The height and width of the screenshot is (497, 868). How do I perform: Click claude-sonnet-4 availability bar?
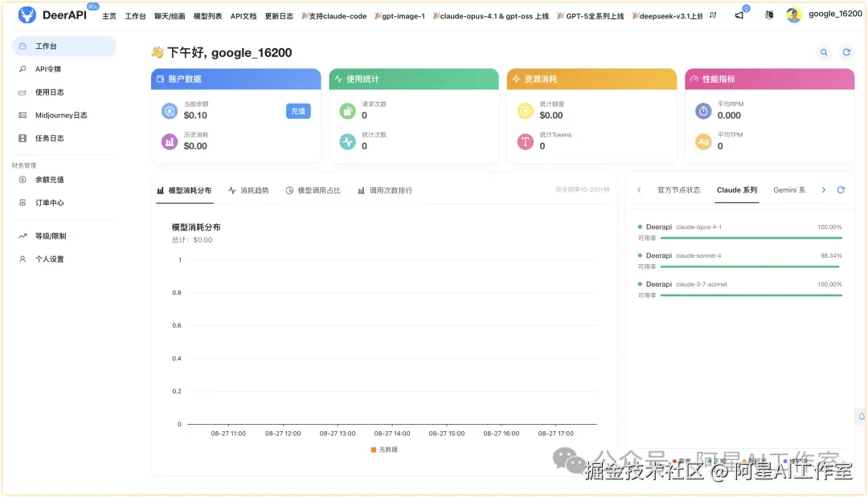(751, 267)
